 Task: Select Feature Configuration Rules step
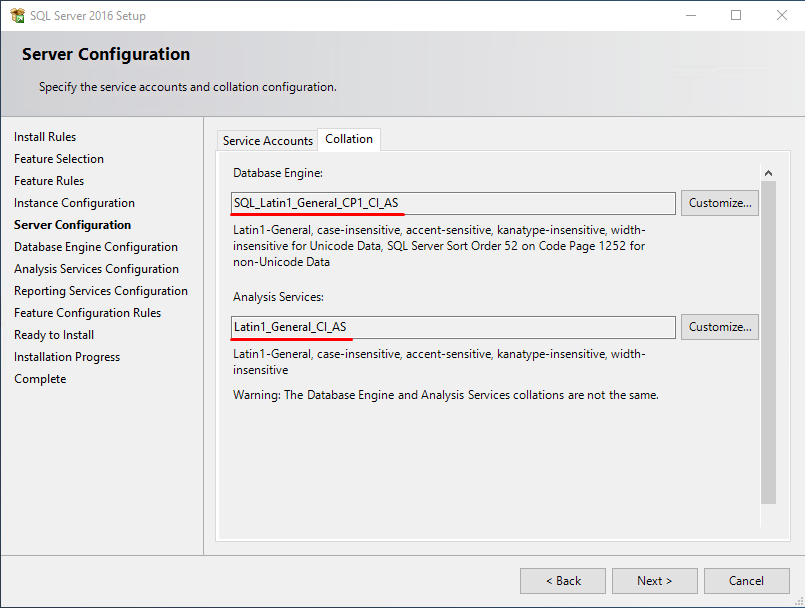coord(87,313)
